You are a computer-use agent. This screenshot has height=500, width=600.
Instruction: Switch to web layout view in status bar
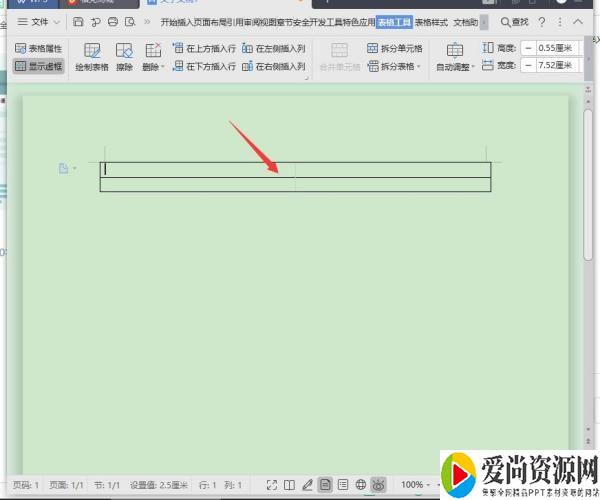tap(361, 485)
